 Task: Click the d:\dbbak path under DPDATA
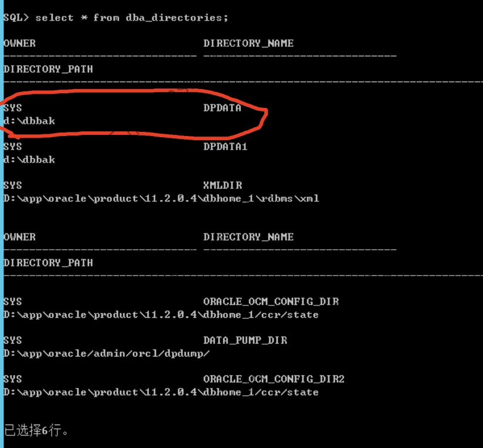pyautogui.click(x=29, y=121)
